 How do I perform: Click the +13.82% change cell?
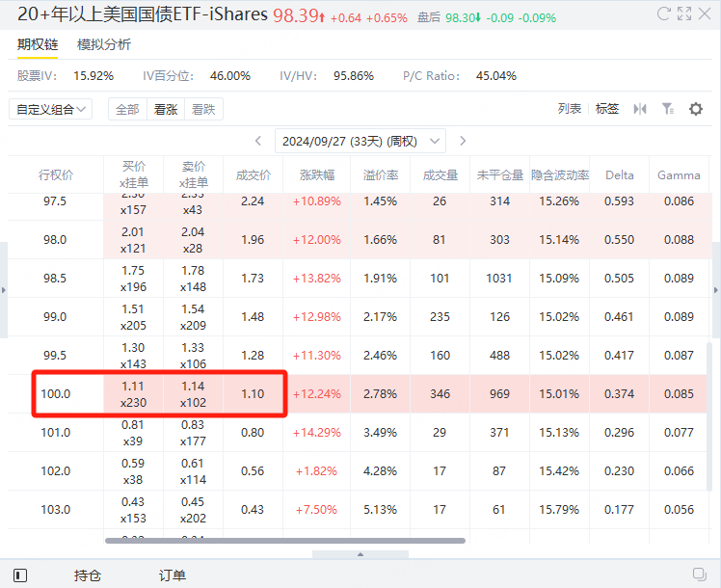317,279
